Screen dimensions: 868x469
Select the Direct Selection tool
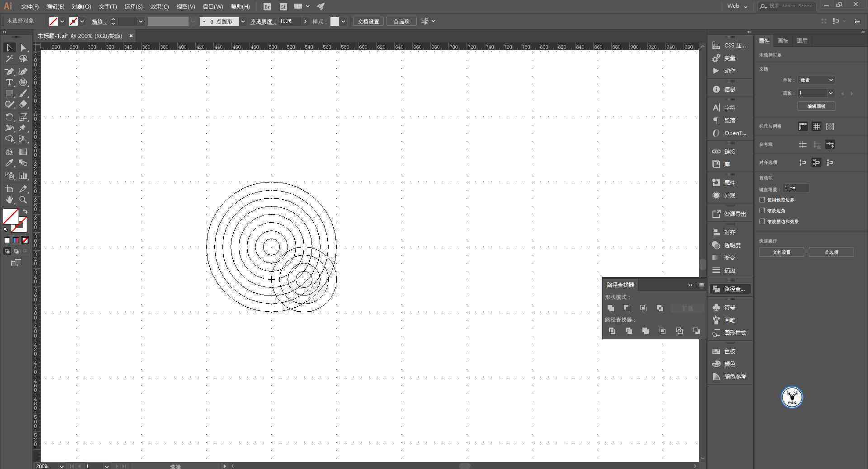(x=24, y=47)
